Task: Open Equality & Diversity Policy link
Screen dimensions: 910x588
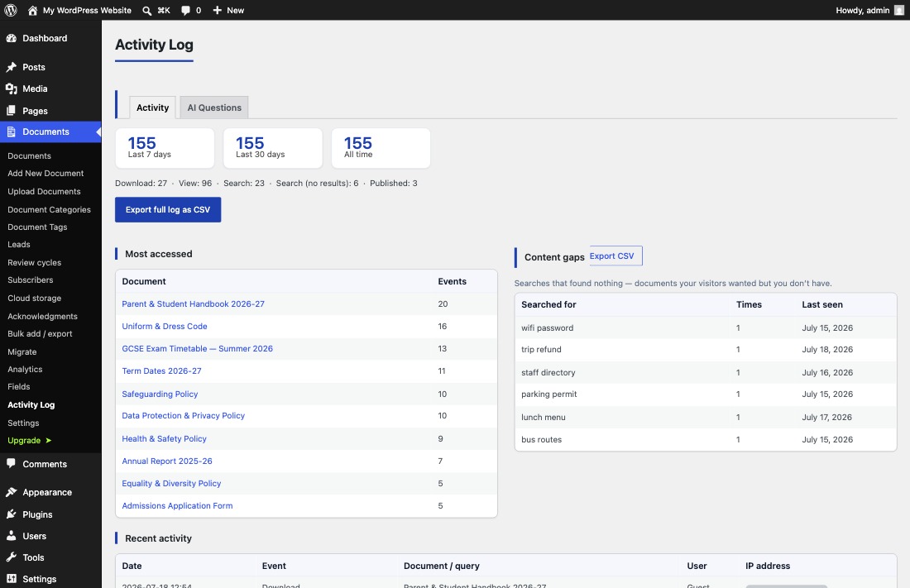Action: (x=171, y=483)
